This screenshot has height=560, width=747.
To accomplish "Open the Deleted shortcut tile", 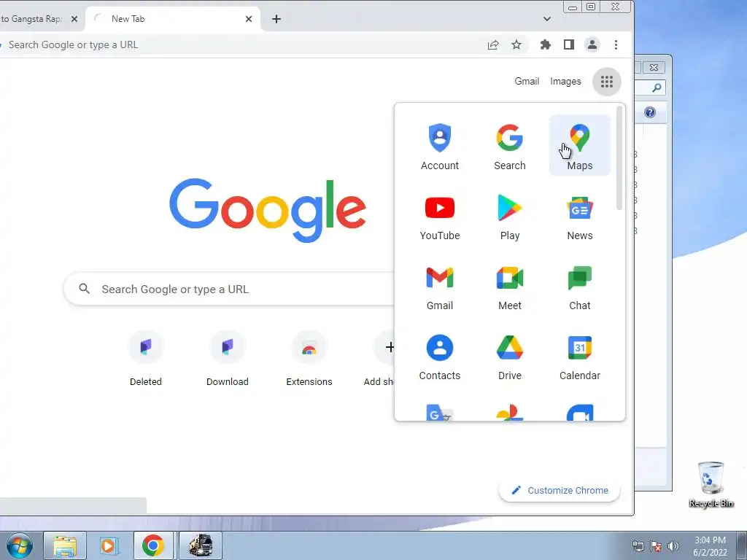I will pyautogui.click(x=146, y=359).
